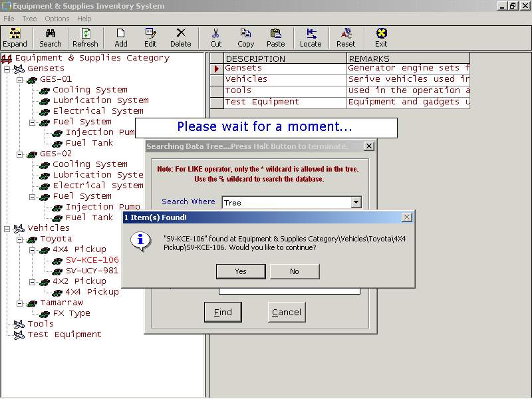
Task: Select the Test Equipment description cell
Action: pos(285,102)
